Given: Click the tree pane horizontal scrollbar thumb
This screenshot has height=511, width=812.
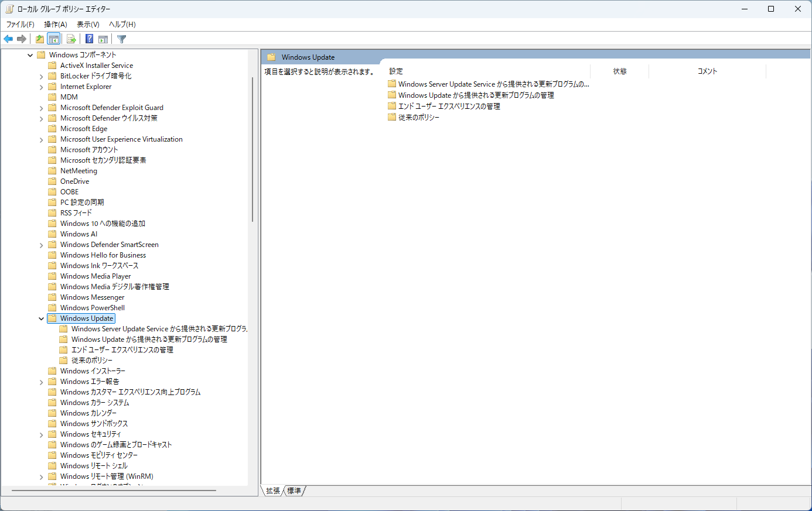Looking at the screenshot, I should (114, 491).
